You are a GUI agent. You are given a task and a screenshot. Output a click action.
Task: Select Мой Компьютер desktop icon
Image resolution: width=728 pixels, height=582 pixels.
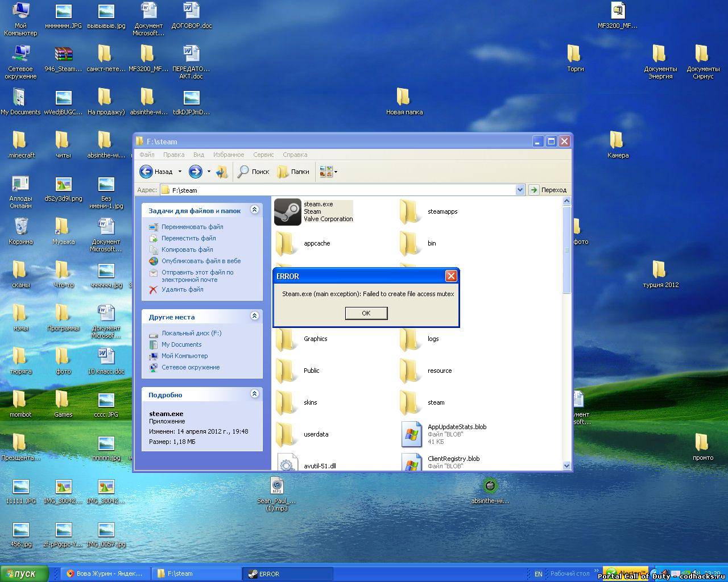20,19
